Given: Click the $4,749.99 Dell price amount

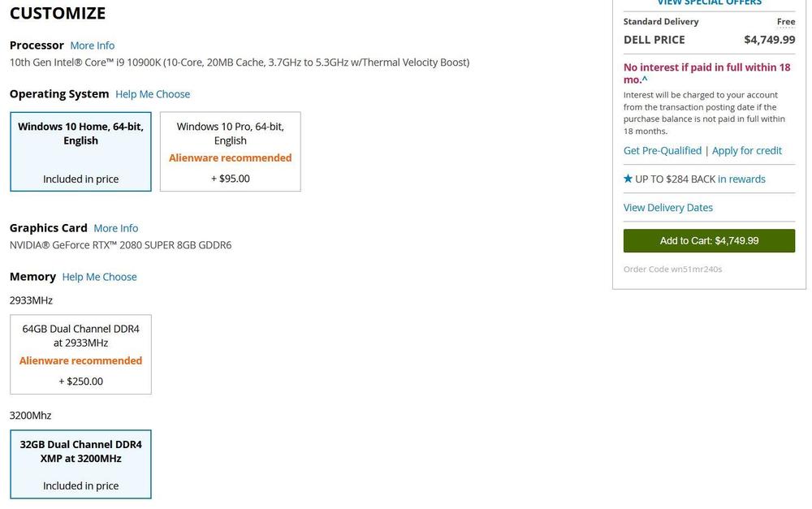Looking at the screenshot, I should click(x=769, y=40).
